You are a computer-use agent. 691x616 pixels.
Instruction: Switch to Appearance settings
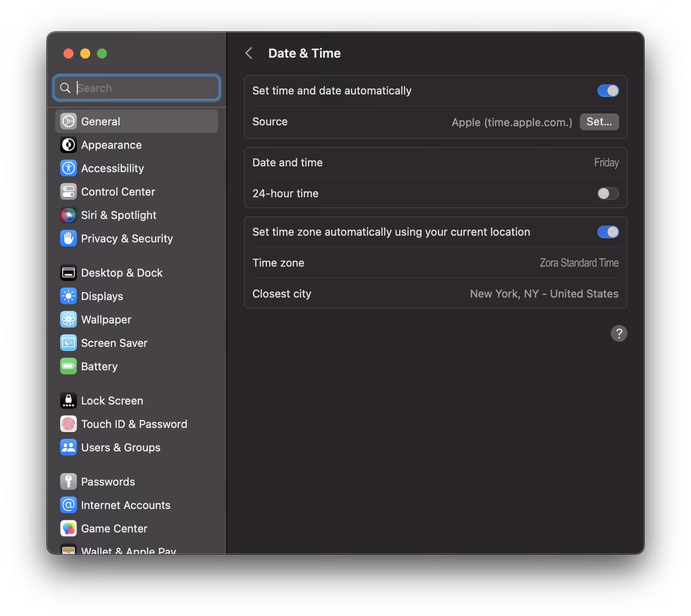pos(111,145)
